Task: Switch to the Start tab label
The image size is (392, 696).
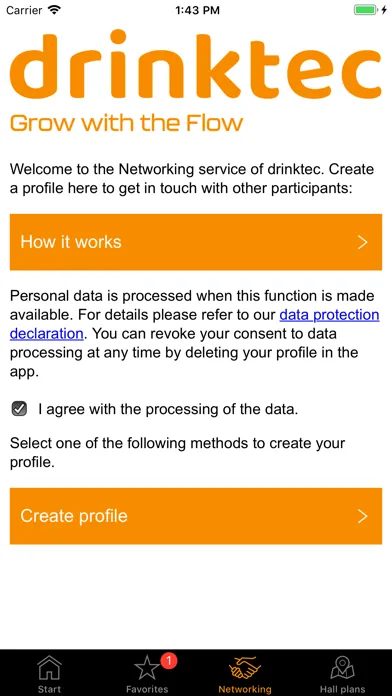Action: [49, 689]
